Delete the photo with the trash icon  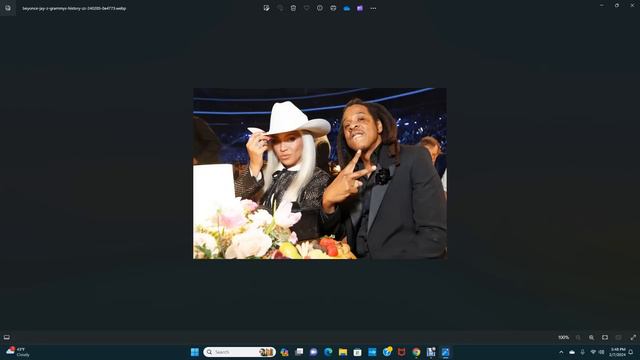click(293, 8)
